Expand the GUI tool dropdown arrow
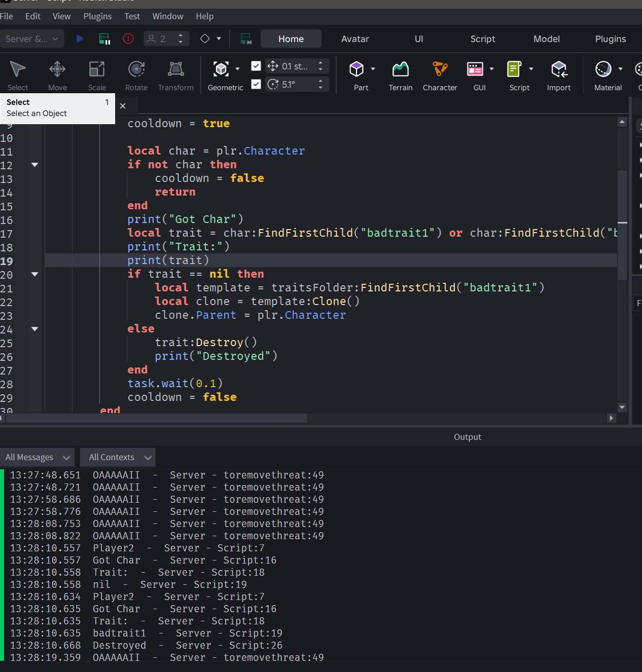This screenshot has height=672, width=642. tap(491, 69)
